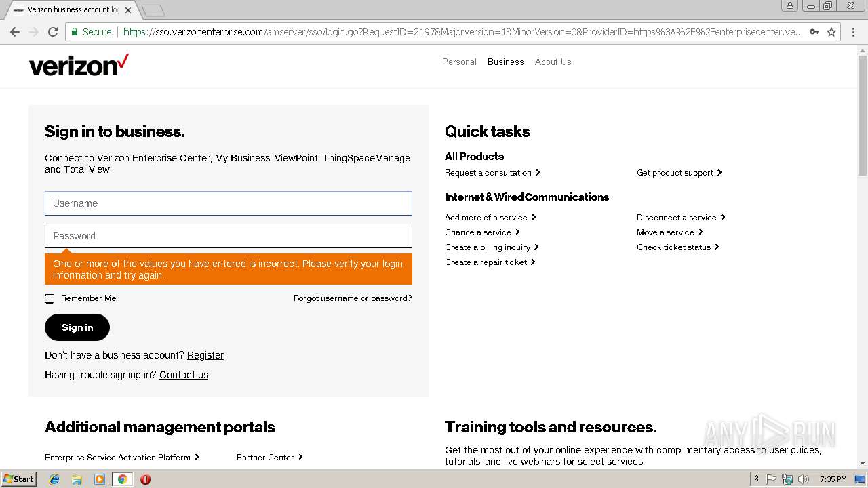Viewport: 868px width, 488px height.
Task: Open a new browser tab
Action: point(154,10)
